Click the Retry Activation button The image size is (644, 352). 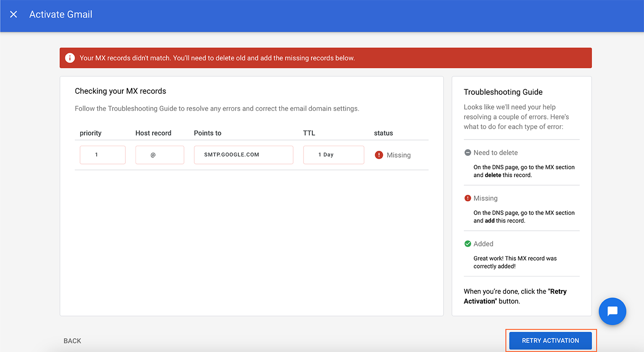(551, 341)
